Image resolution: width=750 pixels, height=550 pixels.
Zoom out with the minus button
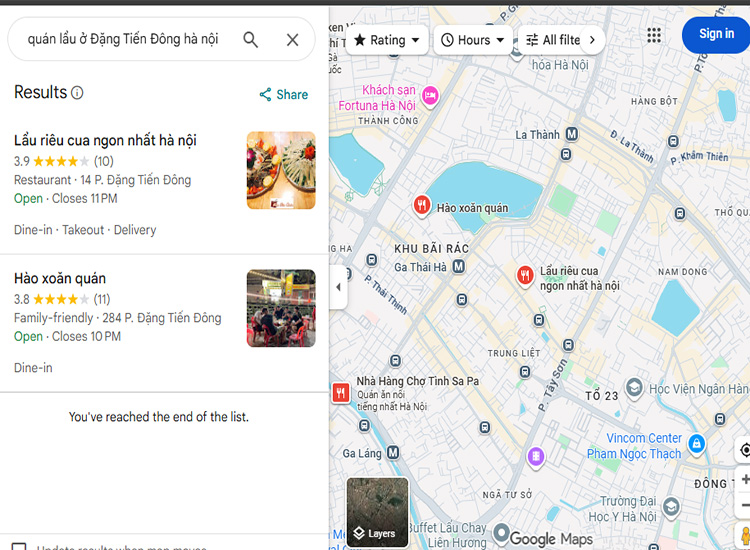pyautogui.click(x=744, y=505)
